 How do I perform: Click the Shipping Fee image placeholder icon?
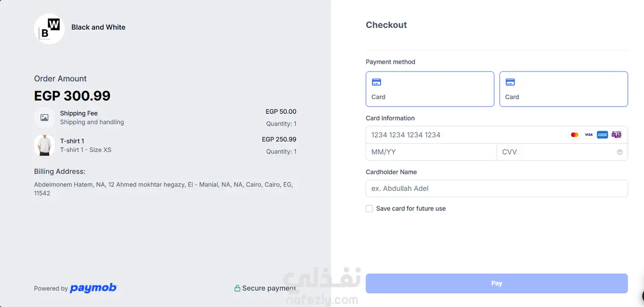44,118
